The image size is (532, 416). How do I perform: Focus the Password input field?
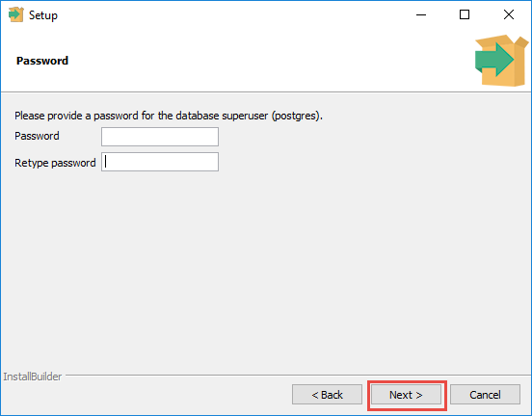coord(160,137)
